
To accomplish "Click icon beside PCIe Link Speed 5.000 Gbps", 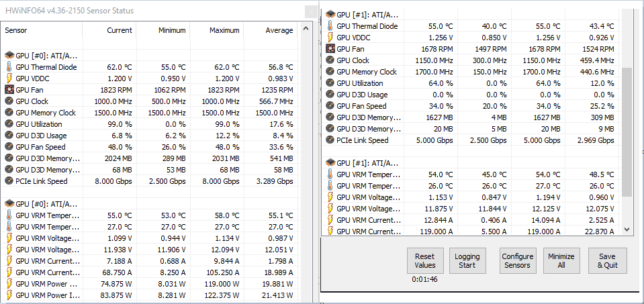I will pos(330,140).
